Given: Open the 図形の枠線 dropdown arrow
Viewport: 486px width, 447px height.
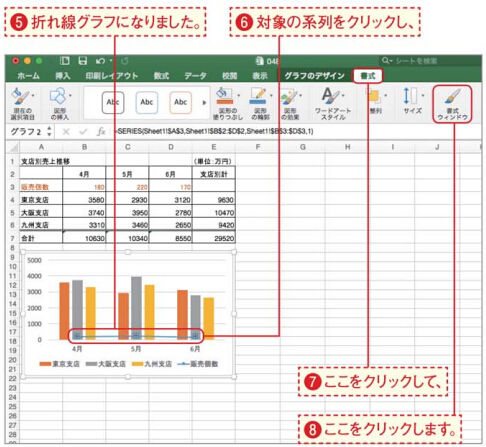Looking at the screenshot, I should (271, 96).
